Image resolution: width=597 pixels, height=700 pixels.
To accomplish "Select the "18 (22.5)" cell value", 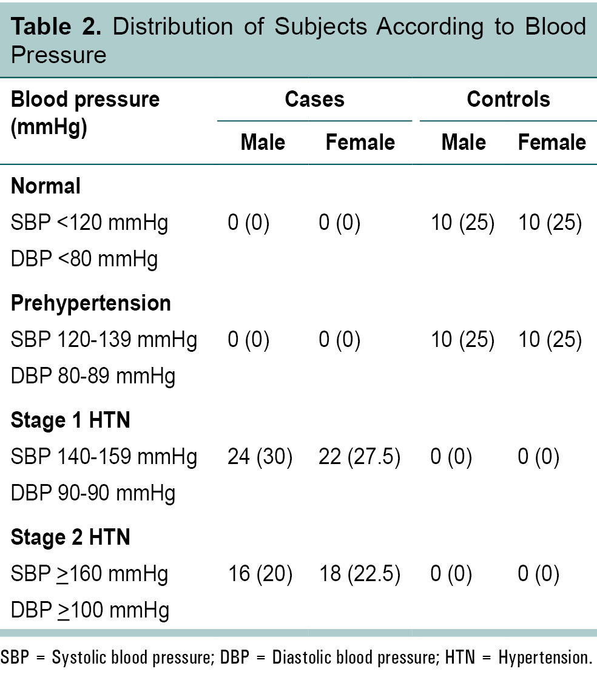I will pyautogui.click(x=359, y=574).
